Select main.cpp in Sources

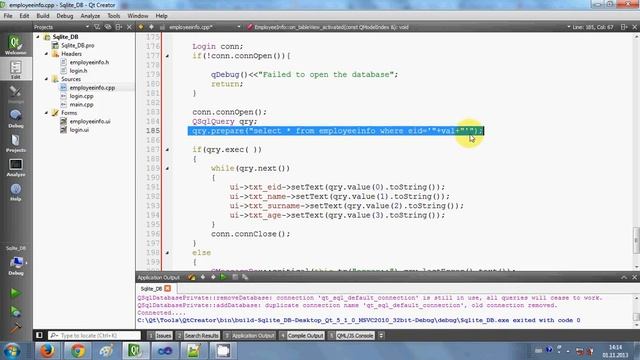coord(81,105)
